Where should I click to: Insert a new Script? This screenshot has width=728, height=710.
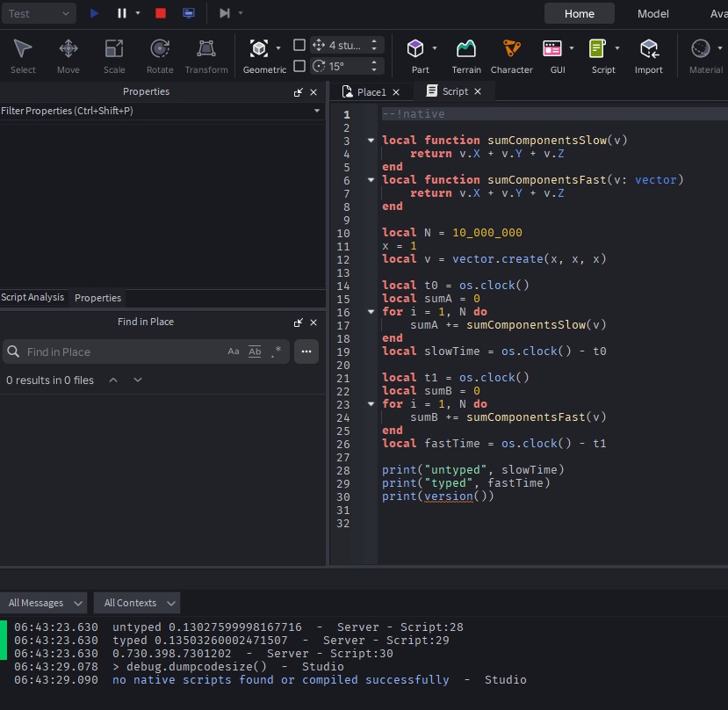597,48
